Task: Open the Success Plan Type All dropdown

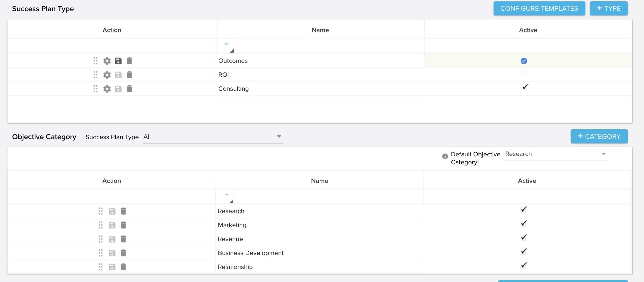Action: (x=213, y=137)
